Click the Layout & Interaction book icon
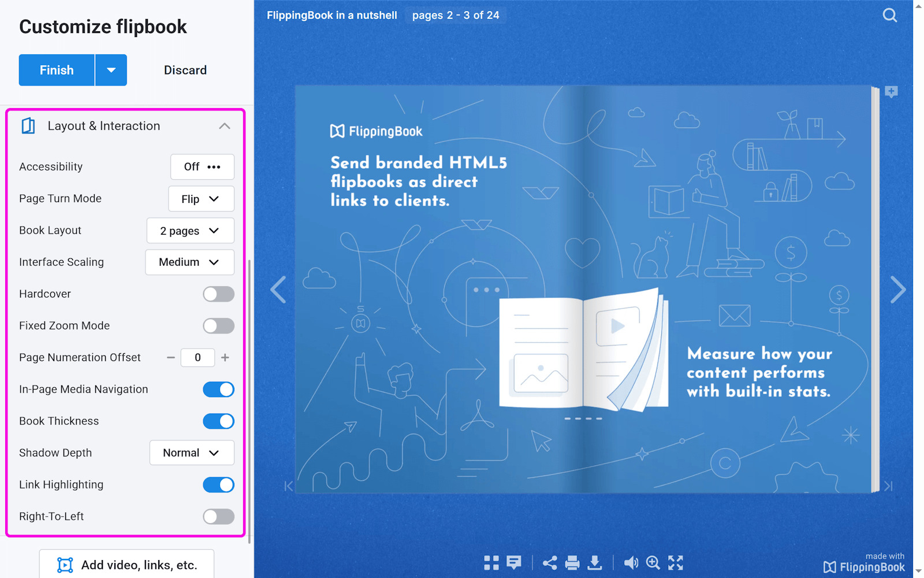This screenshot has width=924, height=578. click(28, 126)
